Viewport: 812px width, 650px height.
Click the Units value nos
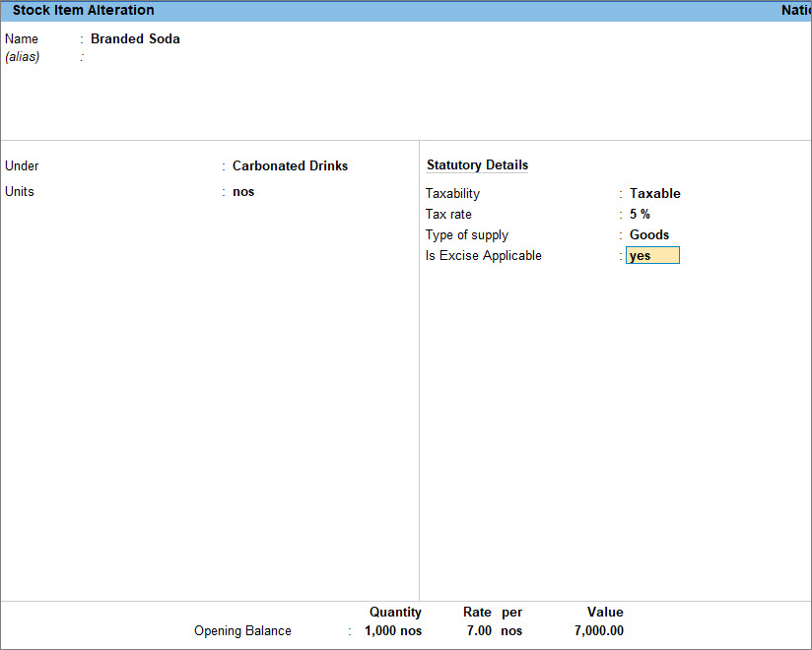[243, 191]
